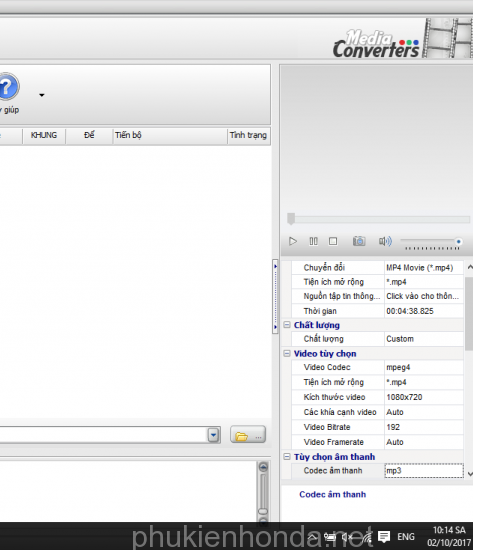The width and height of the screenshot is (484, 559).
Task: Click the Video Framerate value Auto
Action: tap(424, 442)
